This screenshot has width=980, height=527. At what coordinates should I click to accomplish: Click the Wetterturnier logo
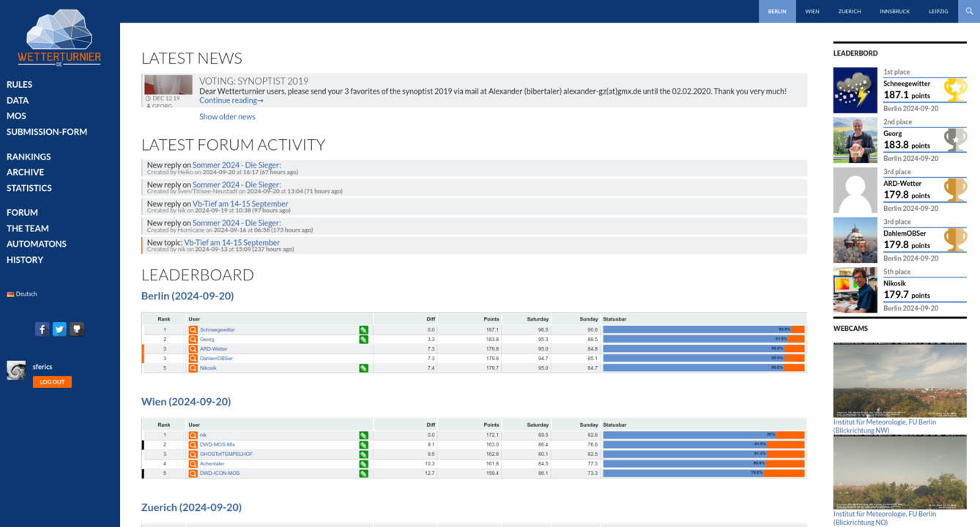(59, 38)
